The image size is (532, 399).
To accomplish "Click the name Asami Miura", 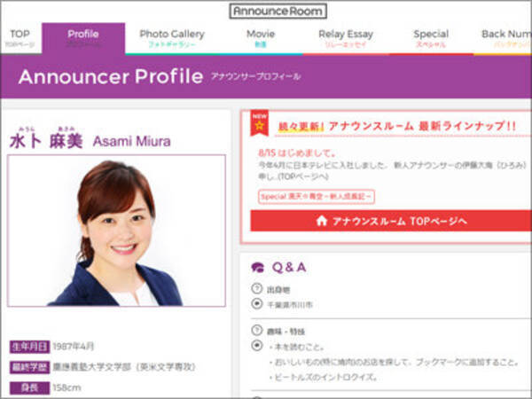I will coord(131,141).
